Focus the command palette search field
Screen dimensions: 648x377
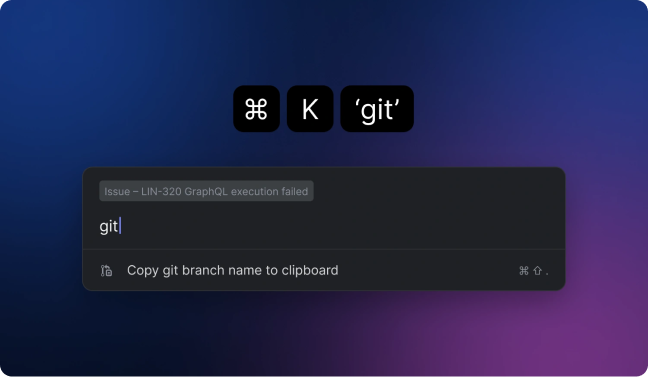tap(324, 226)
